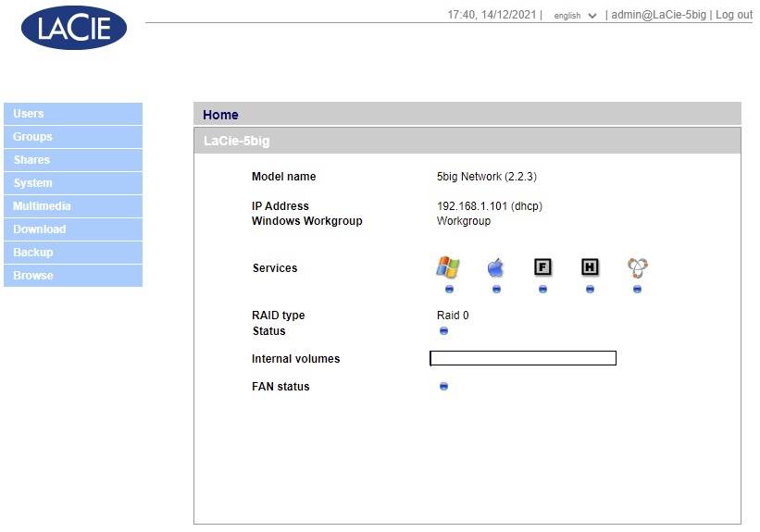Click the Windows Workgroup label
The width and height of the screenshot is (760, 532).
point(306,221)
